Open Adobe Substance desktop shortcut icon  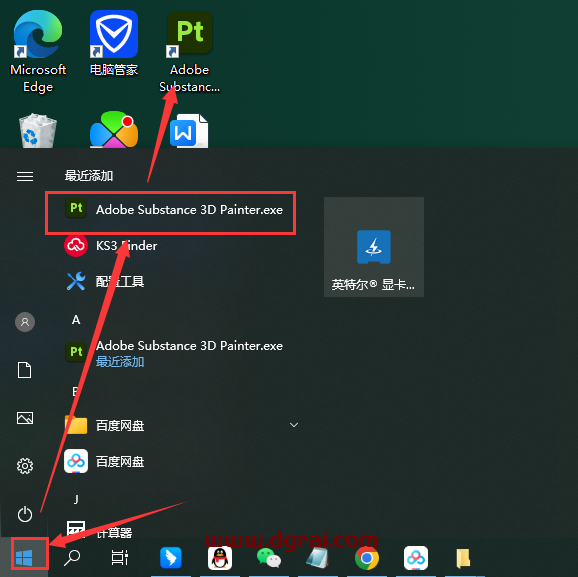coord(189,52)
